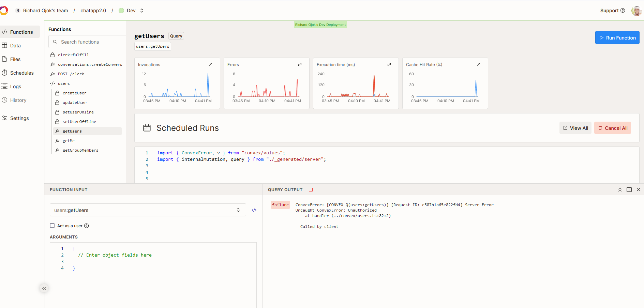Image resolution: width=644 pixels, height=308 pixels.
Task: Expand the Execution time chart
Action: click(389, 65)
